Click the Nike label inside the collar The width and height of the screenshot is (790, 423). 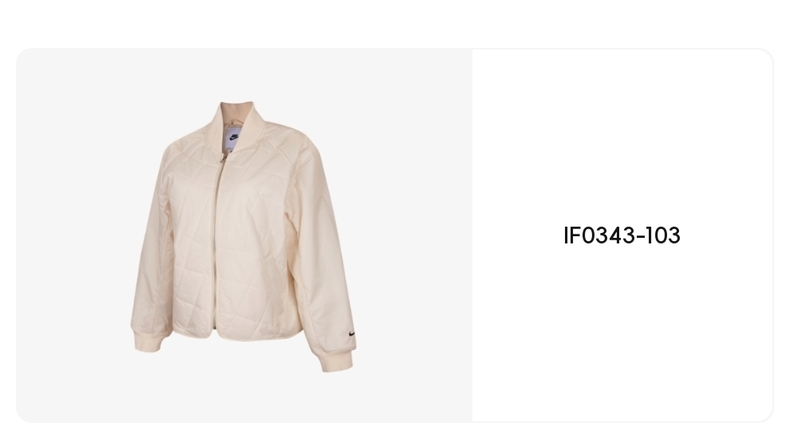(x=233, y=138)
